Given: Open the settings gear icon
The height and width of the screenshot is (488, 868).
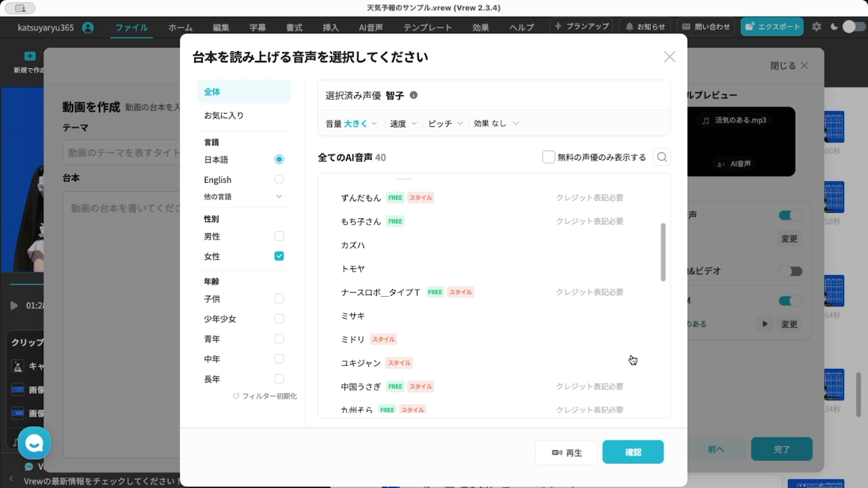Looking at the screenshot, I should click(816, 27).
